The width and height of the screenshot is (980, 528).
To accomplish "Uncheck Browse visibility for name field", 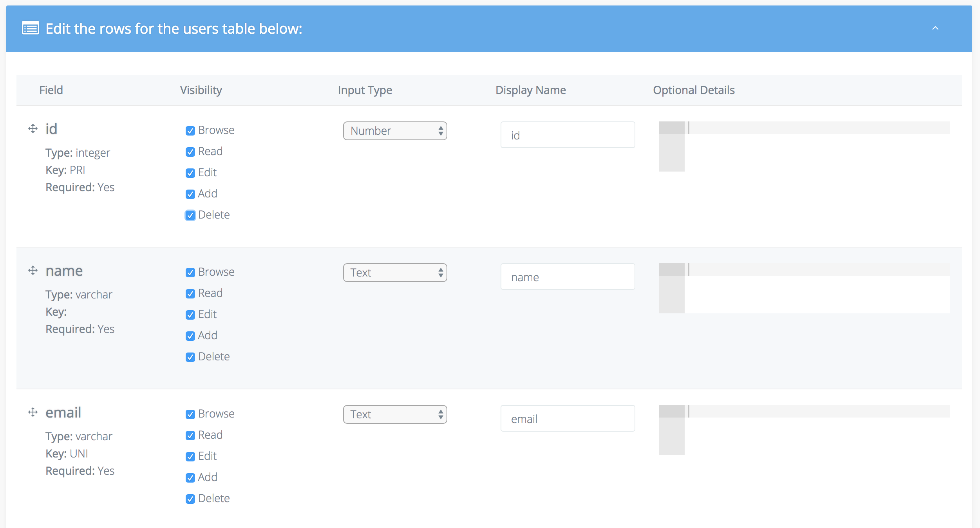I will 190,272.
